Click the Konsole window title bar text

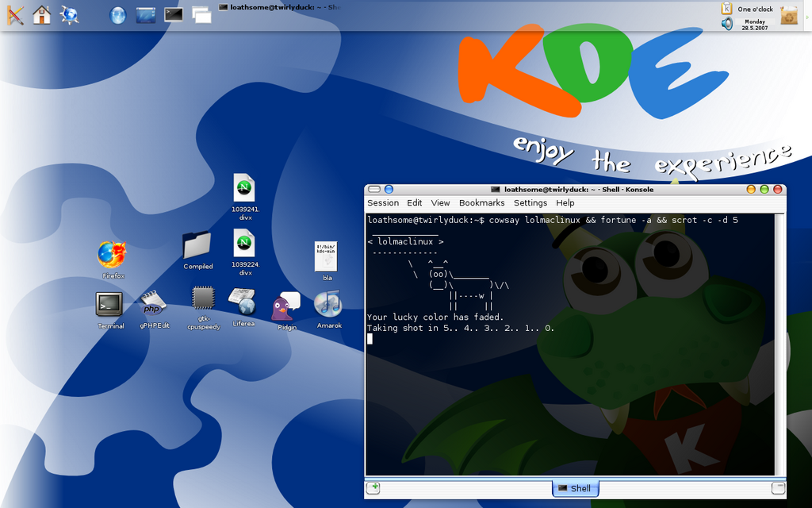click(578, 189)
